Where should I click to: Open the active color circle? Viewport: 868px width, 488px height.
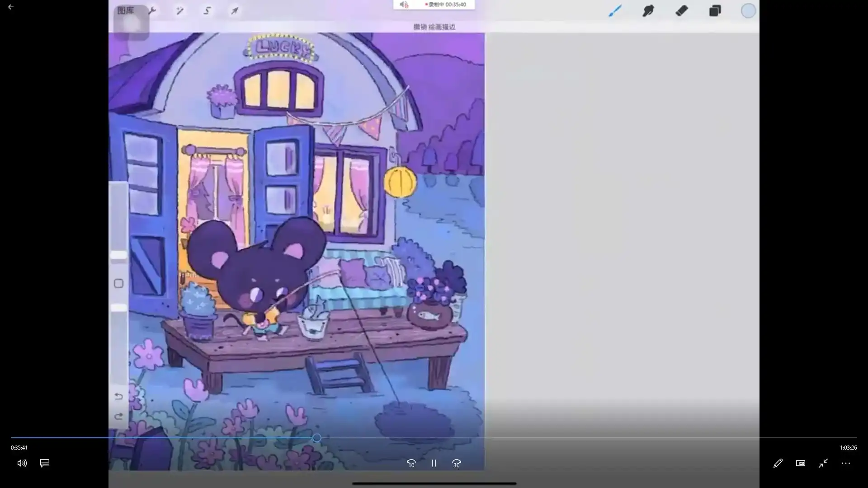tap(748, 11)
